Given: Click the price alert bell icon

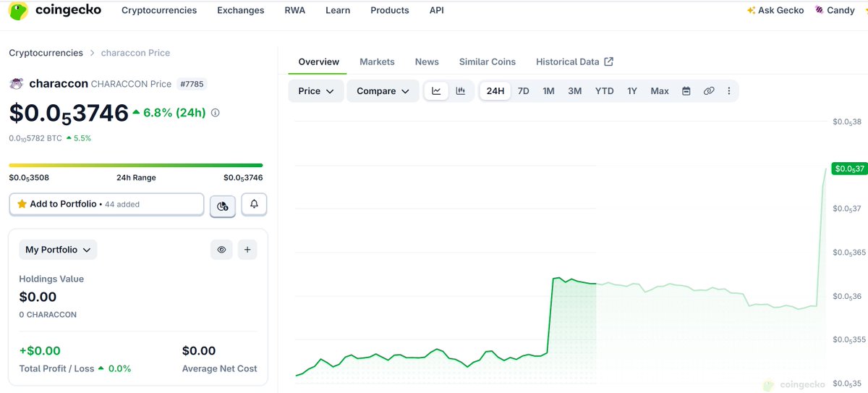Looking at the screenshot, I should (x=254, y=205).
